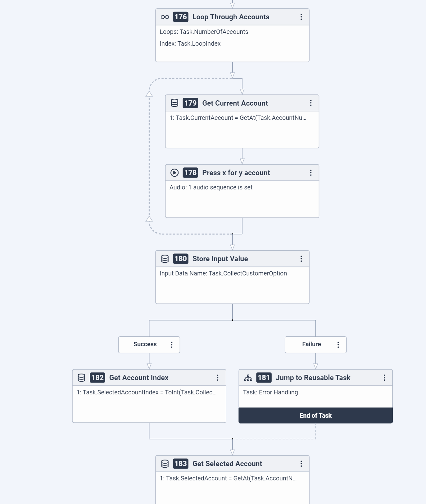Screen dimensions: 426x504
Task: Open three-dot menu on Get Current Account
Action: [310, 103]
